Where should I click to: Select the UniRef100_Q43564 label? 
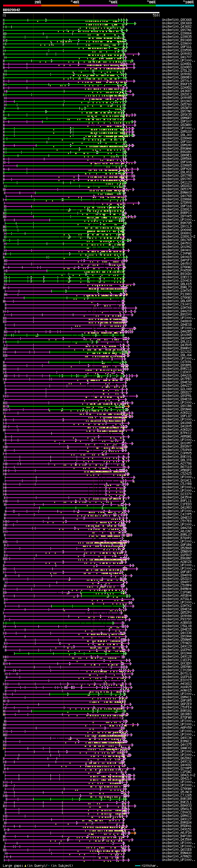click(177, 839)
